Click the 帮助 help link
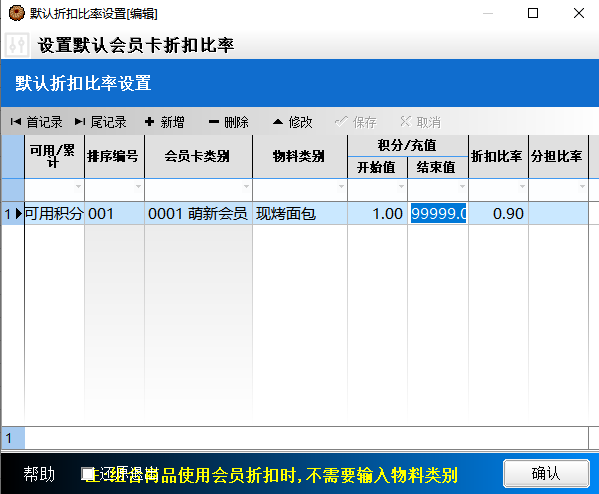This screenshot has width=599, height=494. [39, 474]
